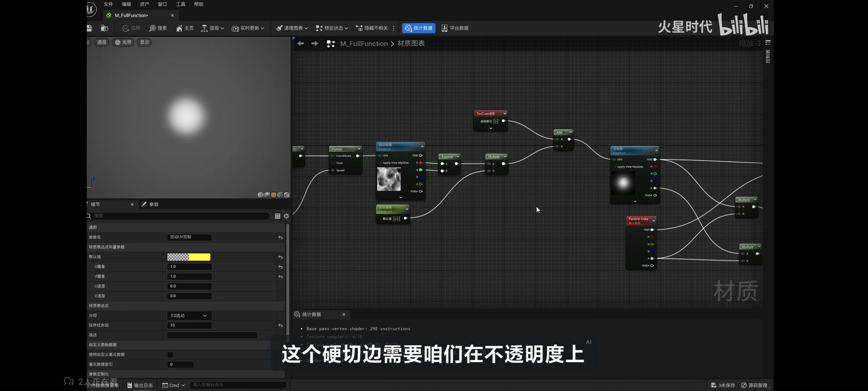Click M_FullFunction breadcrumb link
The height and width of the screenshot is (391, 868).
363,43
